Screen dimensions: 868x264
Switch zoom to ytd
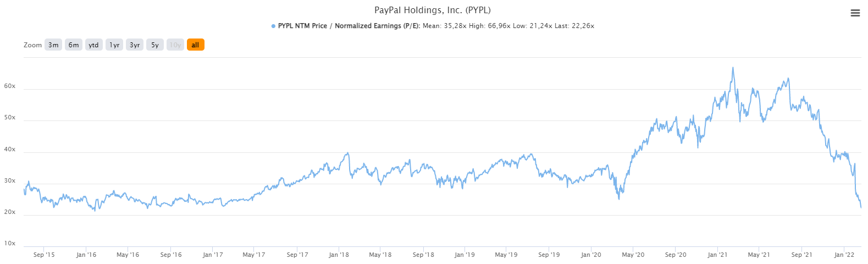pyautogui.click(x=94, y=45)
